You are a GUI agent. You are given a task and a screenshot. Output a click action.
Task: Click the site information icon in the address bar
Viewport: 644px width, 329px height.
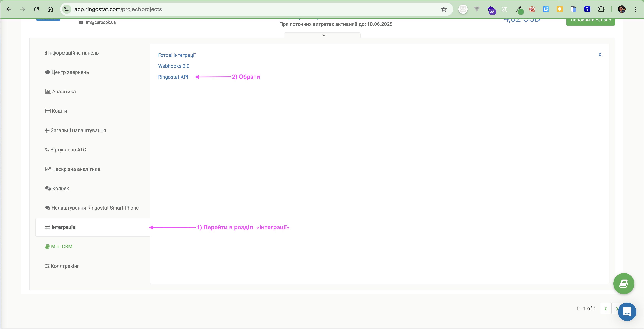[67, 9]
